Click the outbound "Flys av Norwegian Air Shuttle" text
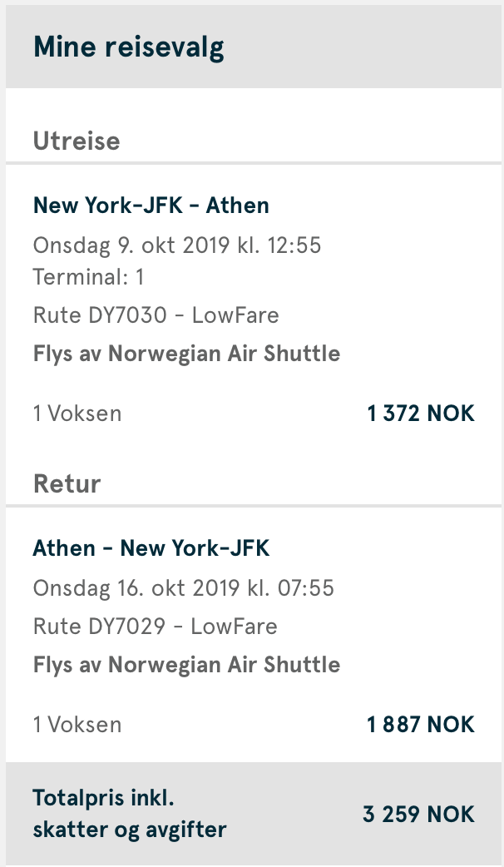The width and height of the screenshot is (504, 867). [186, 354]
